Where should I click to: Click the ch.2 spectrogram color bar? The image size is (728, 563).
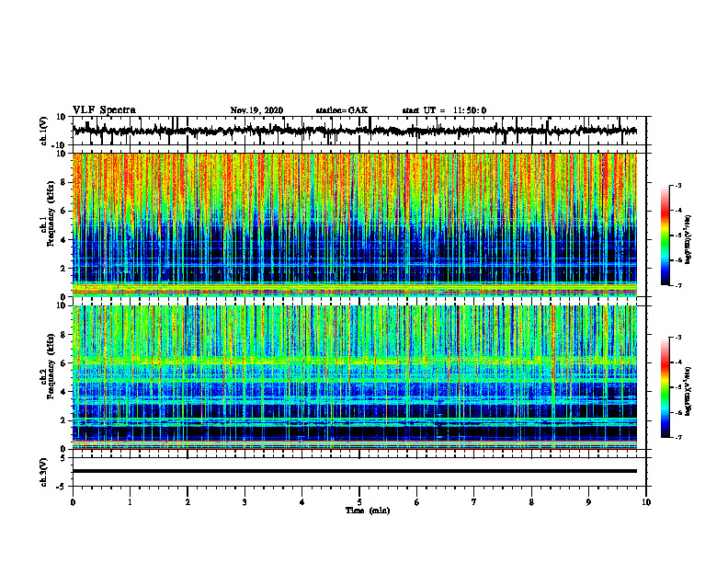point(665,387)
